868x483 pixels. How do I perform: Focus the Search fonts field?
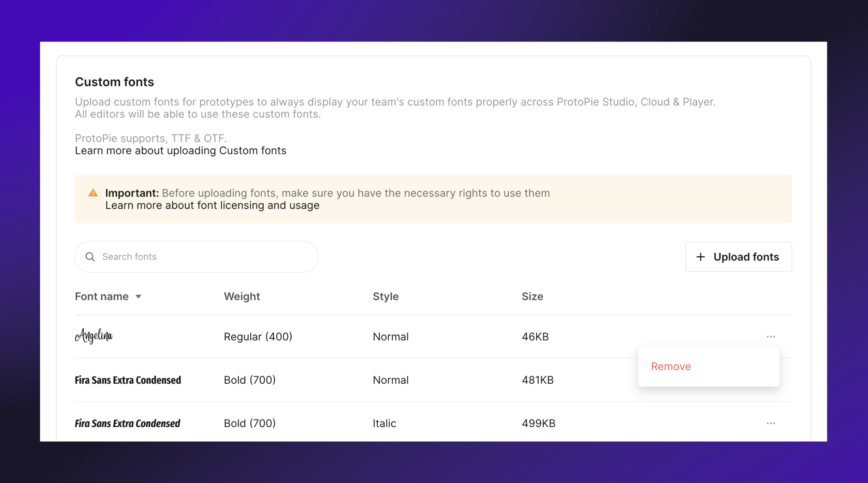pyautogui.click(x=204, y=257)
